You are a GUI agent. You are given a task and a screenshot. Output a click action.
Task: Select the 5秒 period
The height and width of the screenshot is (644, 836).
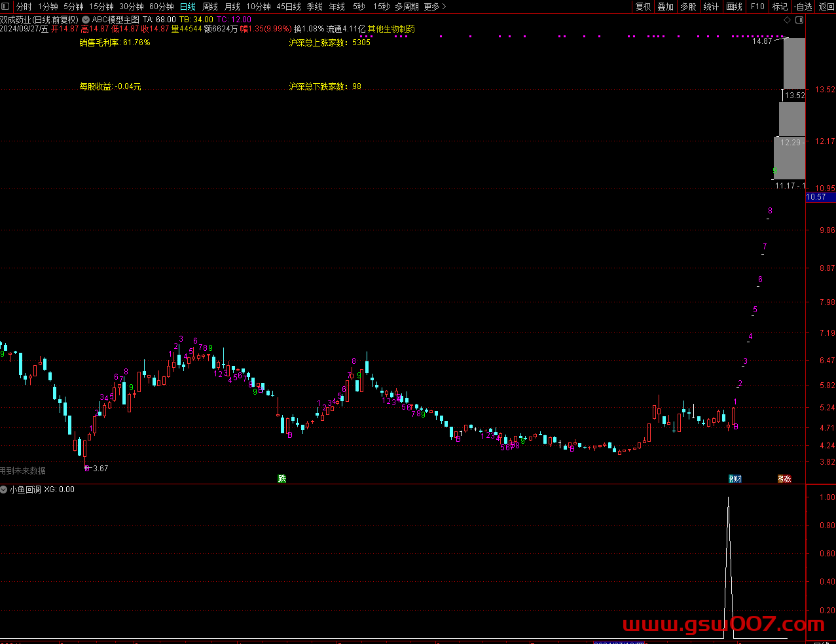359,7
